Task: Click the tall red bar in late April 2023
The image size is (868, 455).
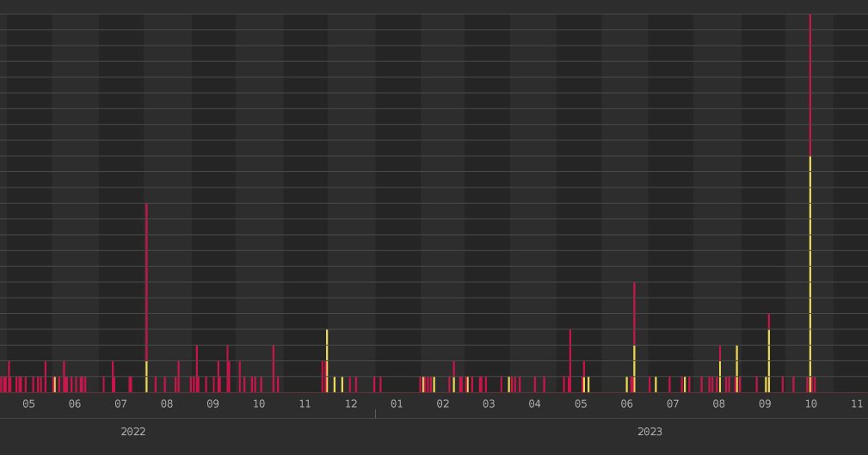Action: click(570, 361)
